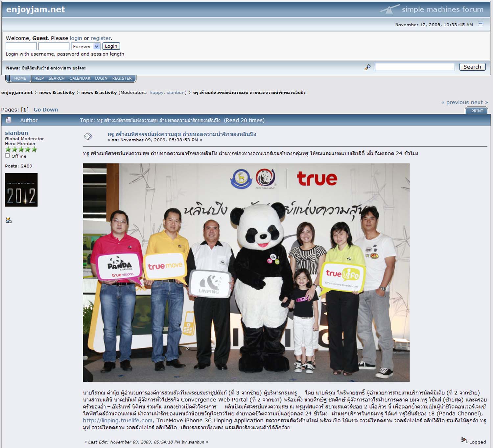
Task: Click the Logged IP icon
Action: coord(464,440)
